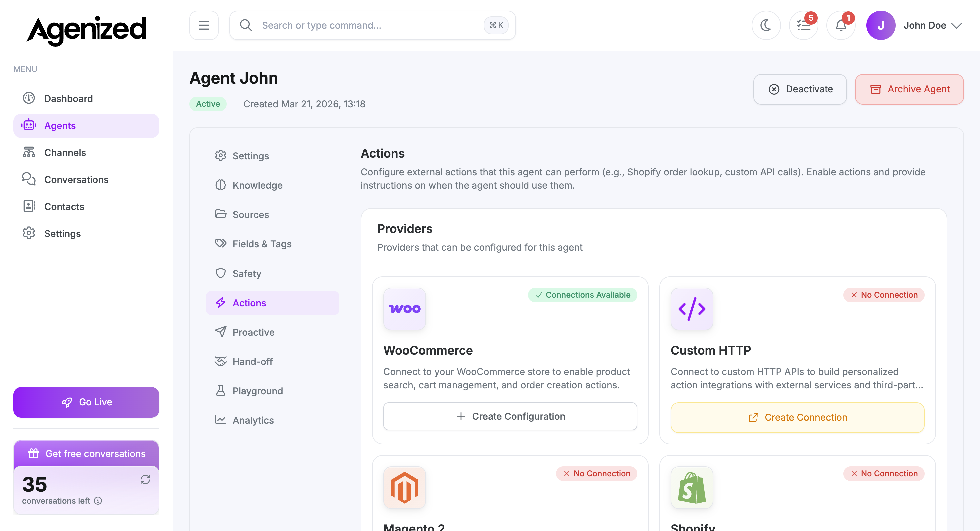Click the Shopify logo tile
Viewport: 980px width, 531px height.
pyautogui.click(x=692, y=488)
